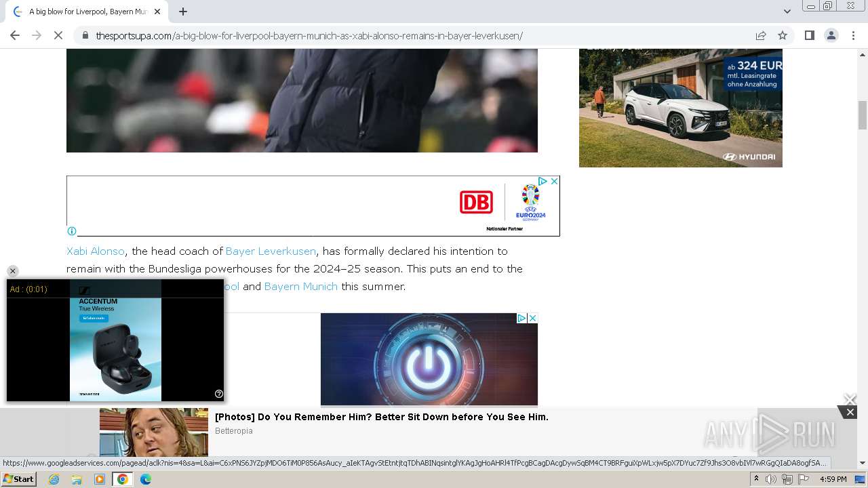This screenshot has width=868, height=488.
Task: Click scrollbar down arrow
Action: [863, 463]
